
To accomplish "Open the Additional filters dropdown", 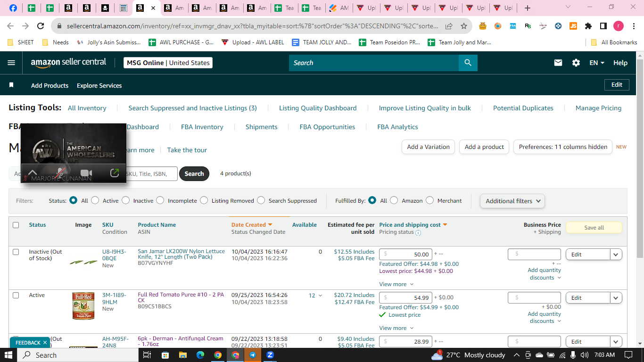I will click(512, 201).
